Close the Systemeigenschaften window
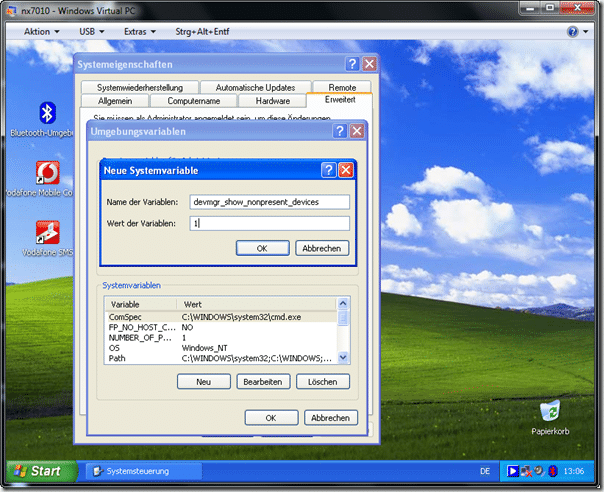 tap(369, 64)
